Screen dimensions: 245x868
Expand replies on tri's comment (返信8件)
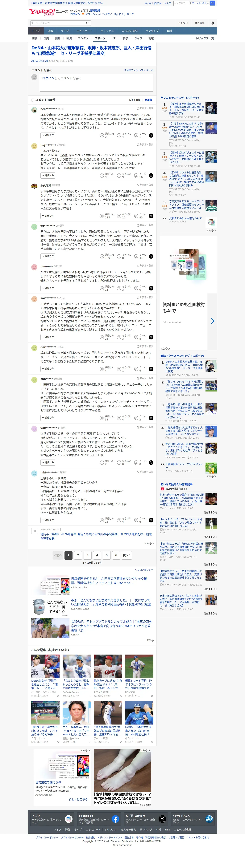click(48, 256)
